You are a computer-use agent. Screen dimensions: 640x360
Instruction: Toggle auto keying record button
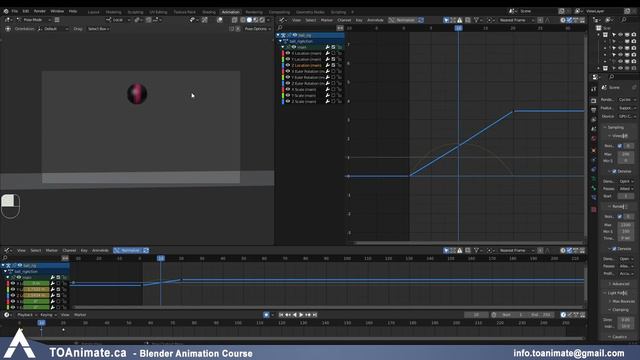click(267, 315)
